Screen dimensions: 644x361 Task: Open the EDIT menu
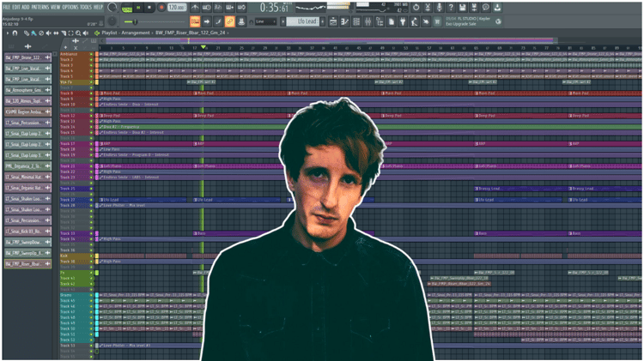(16, 7)
